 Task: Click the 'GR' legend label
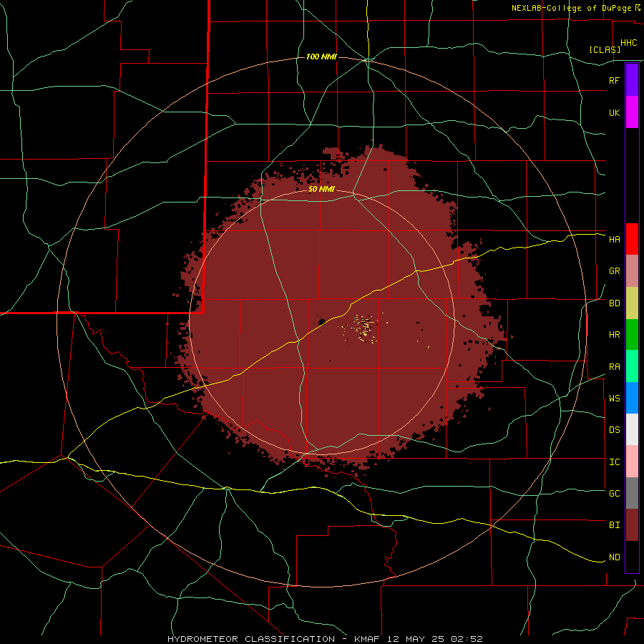[x=614, y=271]
